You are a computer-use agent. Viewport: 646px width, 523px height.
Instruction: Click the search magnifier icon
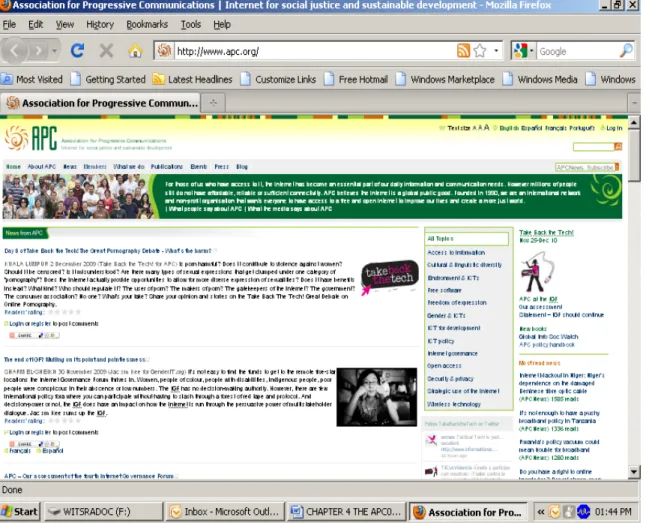click(x=626, y=51)
